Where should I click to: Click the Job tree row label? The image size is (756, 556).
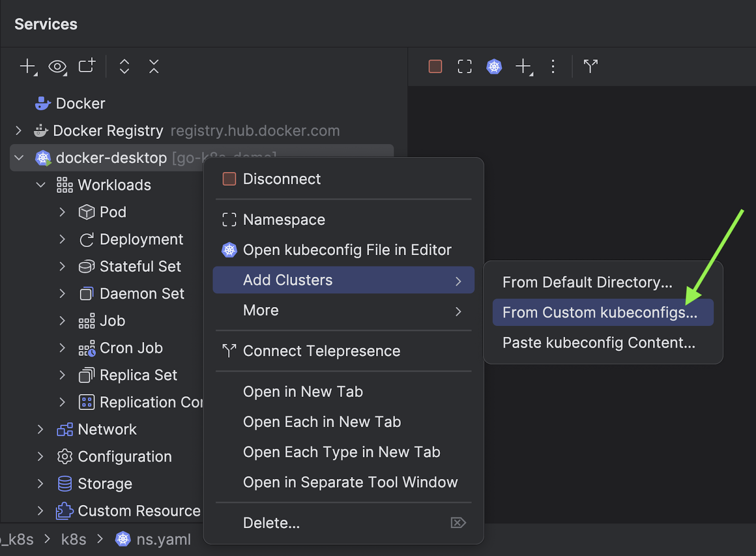coord(112,321)
